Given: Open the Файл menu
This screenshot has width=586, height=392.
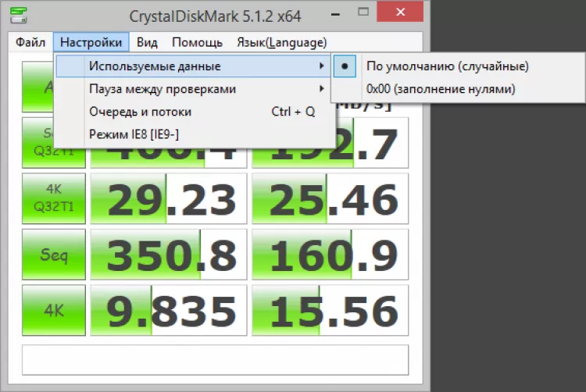Looking at the screenshot, I should pos(30,42).
